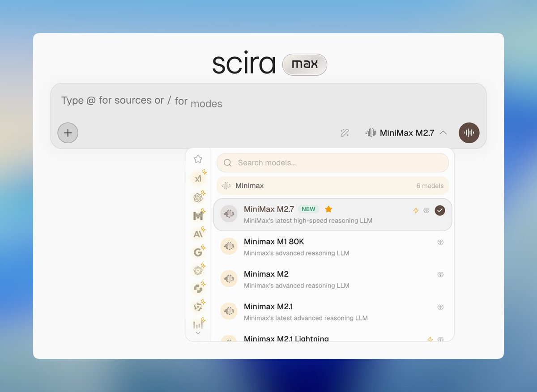The image size is (537, 392).
Task: Select the OpenAI provider icon
Action: click(x=198, y=197)
